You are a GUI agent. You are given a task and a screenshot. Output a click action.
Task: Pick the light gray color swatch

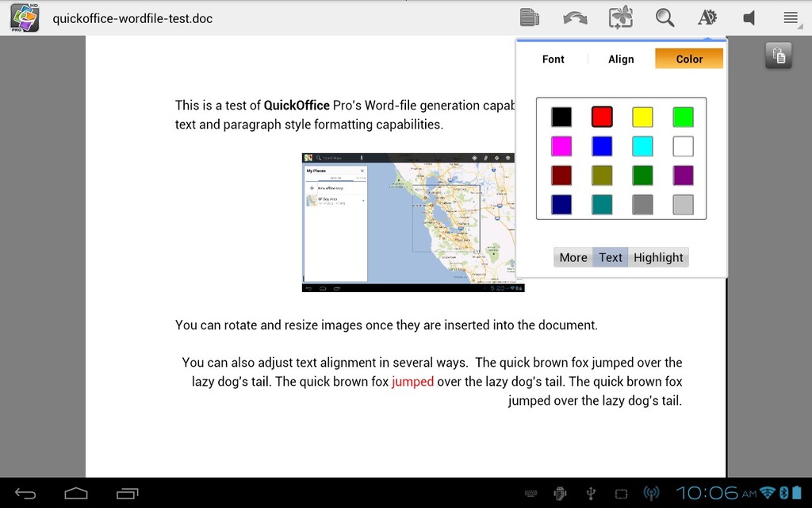tap(683, 205)
